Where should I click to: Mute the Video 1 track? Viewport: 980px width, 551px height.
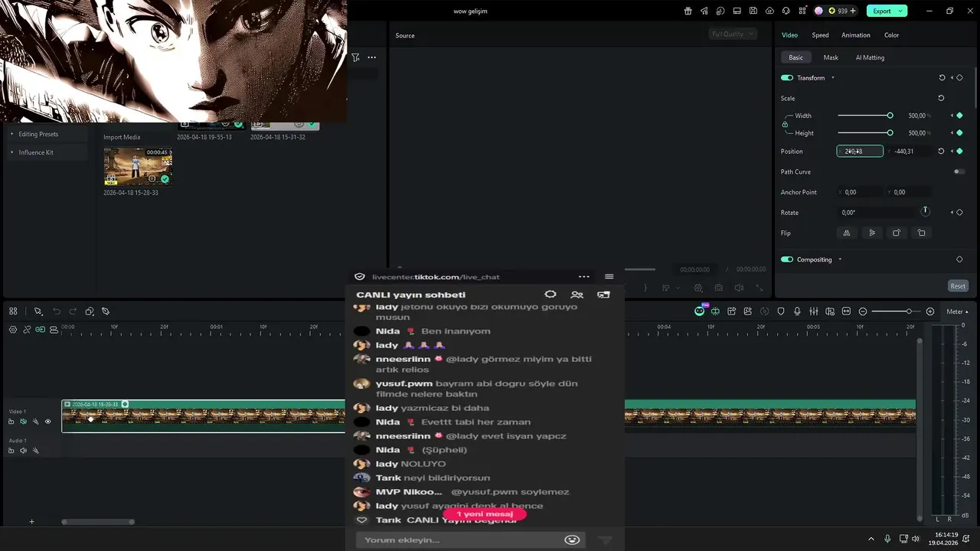coord(23,422)
